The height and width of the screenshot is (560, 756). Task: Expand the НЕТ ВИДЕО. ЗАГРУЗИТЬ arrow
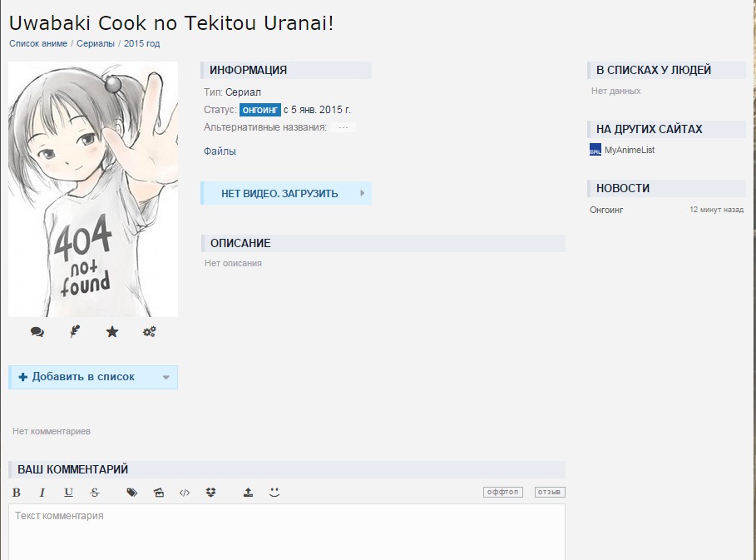(363, 193)
